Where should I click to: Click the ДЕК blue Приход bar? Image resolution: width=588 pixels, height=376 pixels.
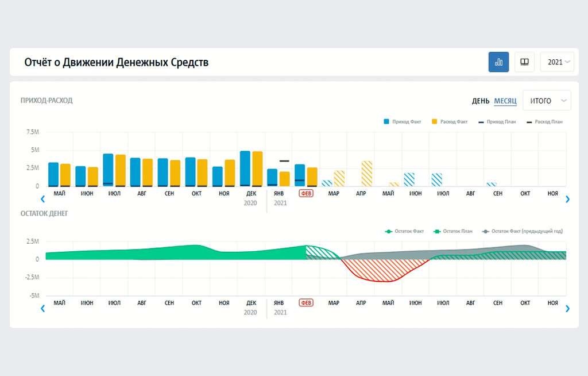pyautogui.click(x=245, y=168)
